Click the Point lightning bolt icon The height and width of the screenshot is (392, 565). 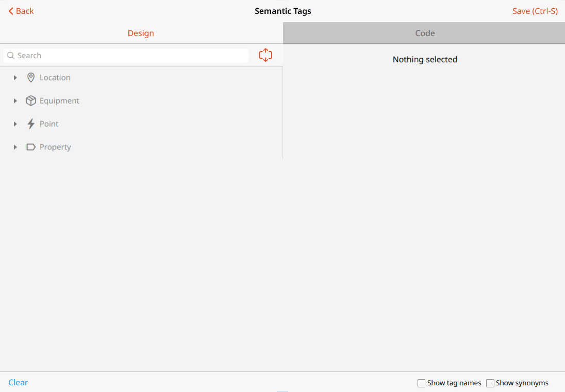click(31, 124)
